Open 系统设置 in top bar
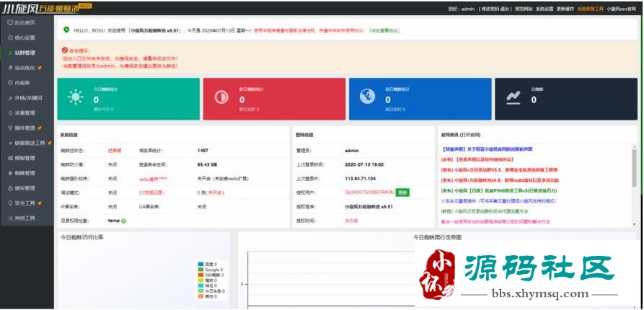Screen dimensions: 644x310 click(x=544, y=9)
